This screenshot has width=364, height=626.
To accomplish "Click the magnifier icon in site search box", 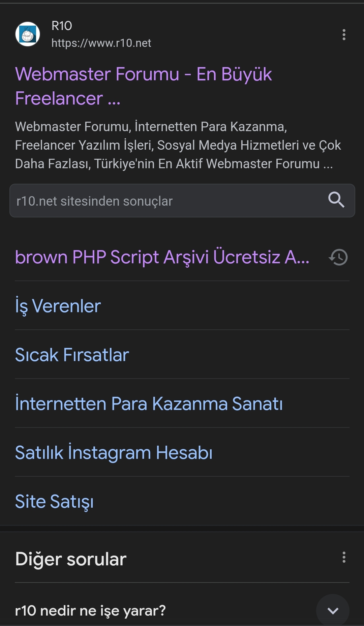I will click(336, 200).
